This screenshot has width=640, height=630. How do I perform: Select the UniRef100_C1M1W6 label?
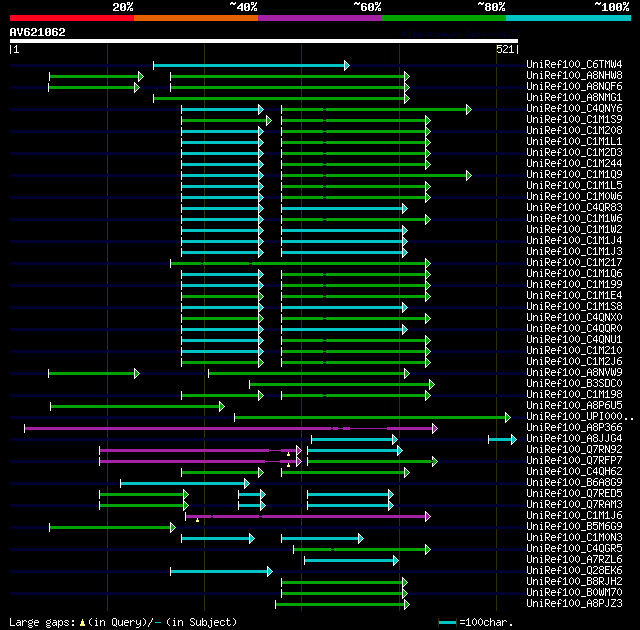coord(574,219)
